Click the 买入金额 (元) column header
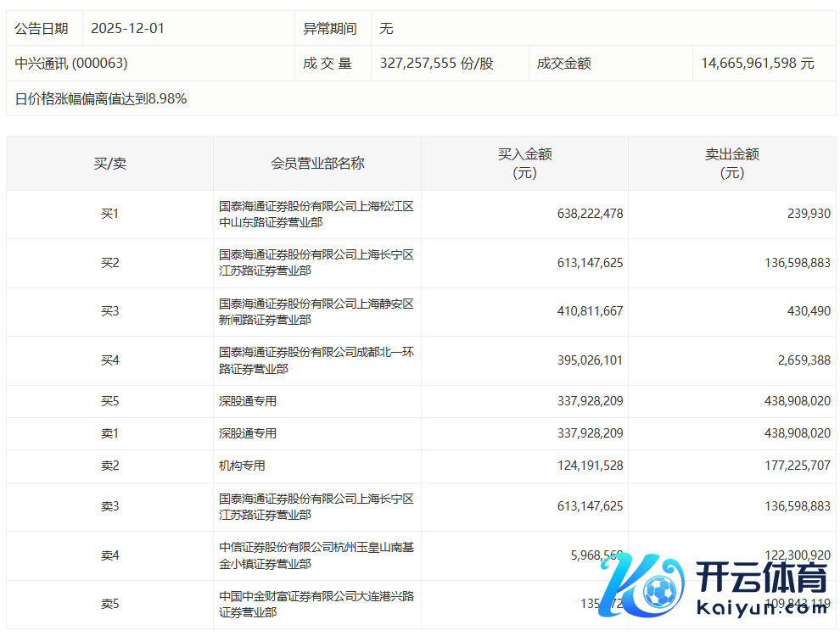This screenshot has height=636, width=840. (524, 163)
